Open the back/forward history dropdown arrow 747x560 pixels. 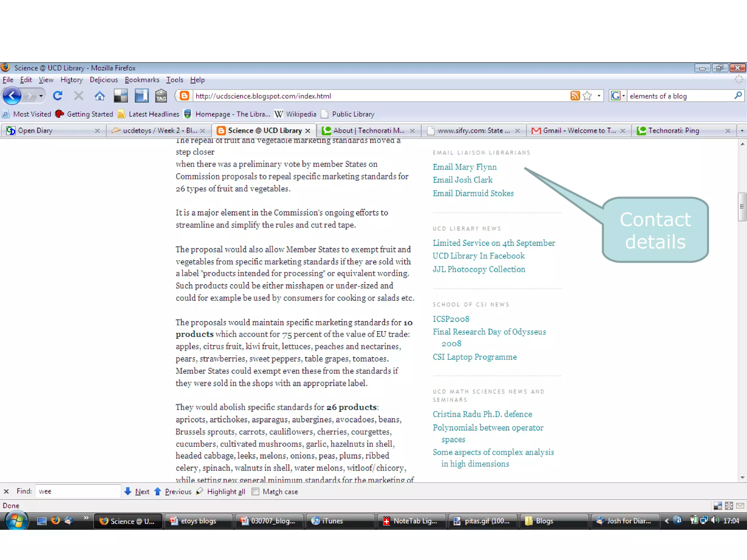41,96
